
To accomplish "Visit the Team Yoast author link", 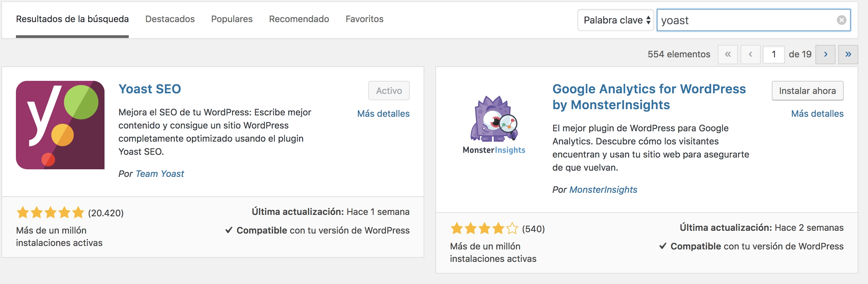I will tap(160, 174).
